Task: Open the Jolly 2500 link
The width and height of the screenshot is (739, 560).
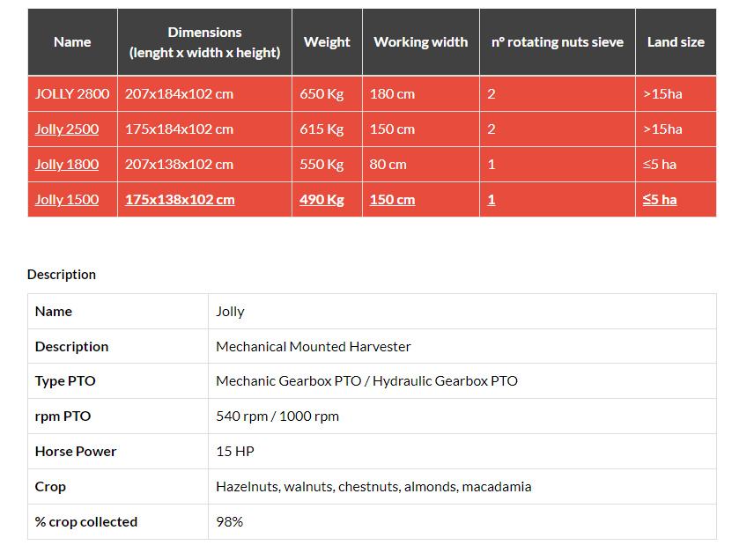Action: [67, 129]
